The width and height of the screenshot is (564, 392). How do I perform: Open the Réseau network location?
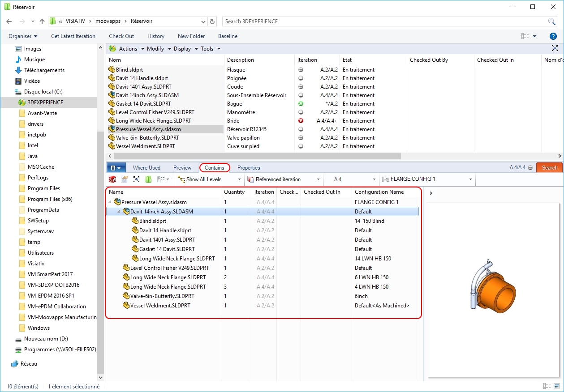[x=29, y=364]
